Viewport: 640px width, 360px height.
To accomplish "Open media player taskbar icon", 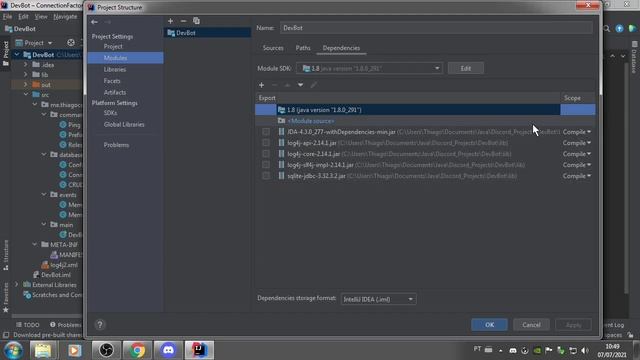I will coord(74,350).
